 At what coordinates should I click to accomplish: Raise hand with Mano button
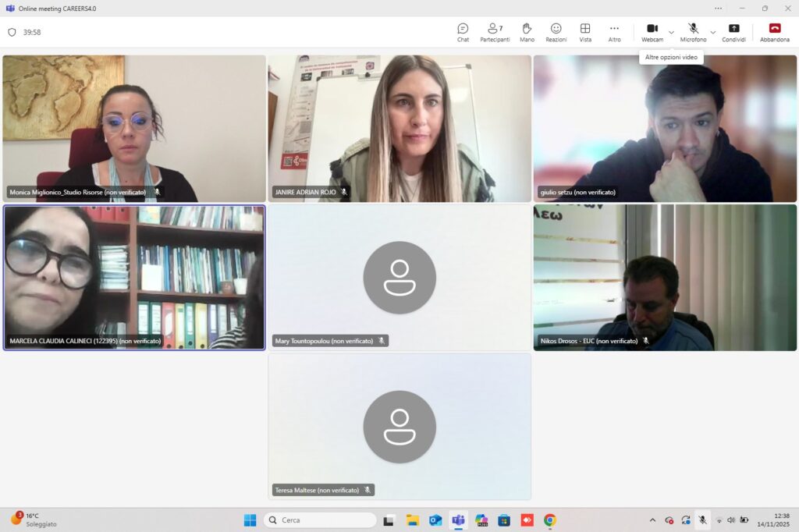[527, 33]
